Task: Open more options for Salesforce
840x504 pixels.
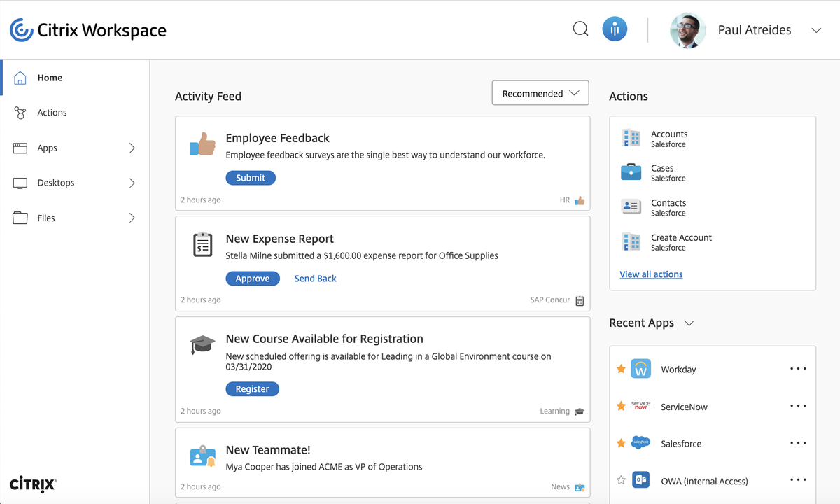Action: pos(799,442)
